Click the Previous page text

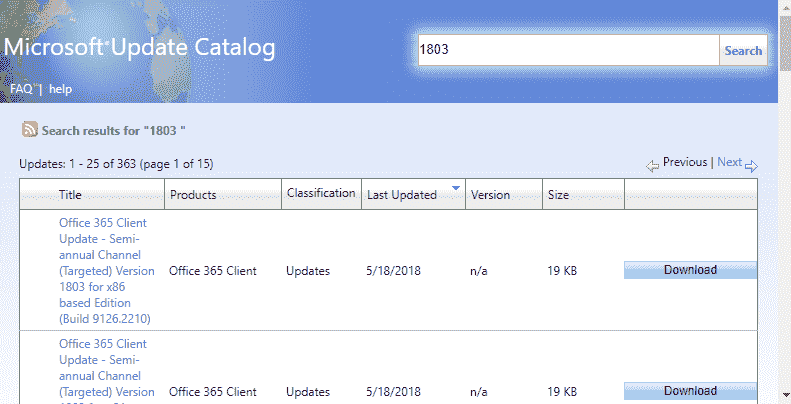[x=685, y=162]
